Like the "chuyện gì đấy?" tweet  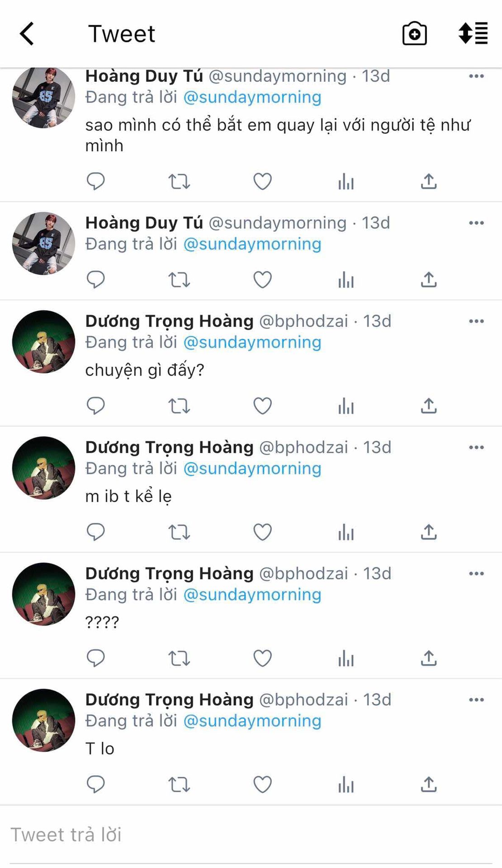coord(262,406)
